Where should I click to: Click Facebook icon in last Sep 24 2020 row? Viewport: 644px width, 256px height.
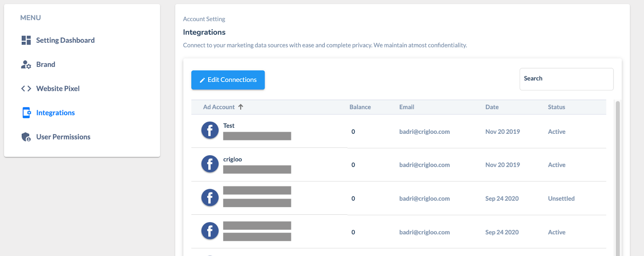pyautogui.click(x=210, y=231)
